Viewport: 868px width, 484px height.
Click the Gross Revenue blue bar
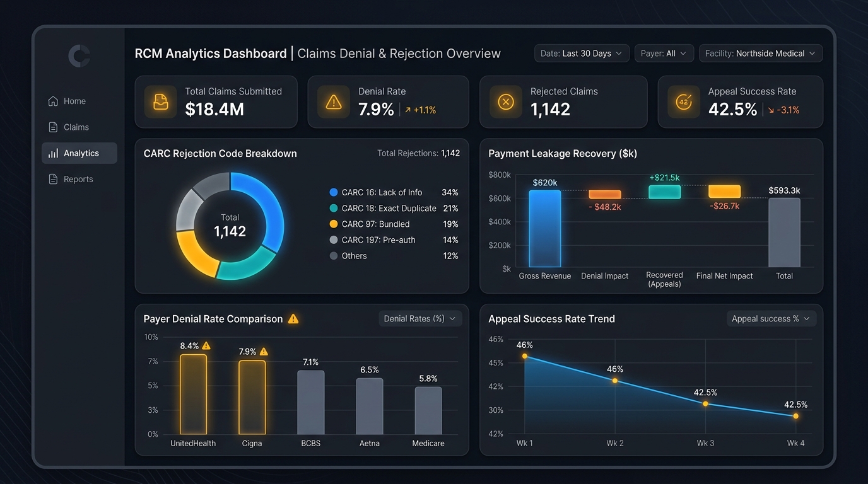[x=545, y=229]
